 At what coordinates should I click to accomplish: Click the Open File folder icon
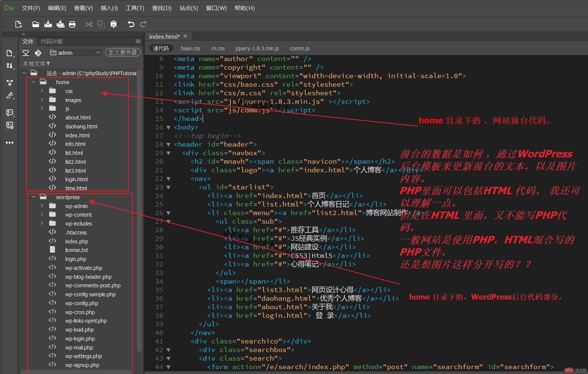36,24
